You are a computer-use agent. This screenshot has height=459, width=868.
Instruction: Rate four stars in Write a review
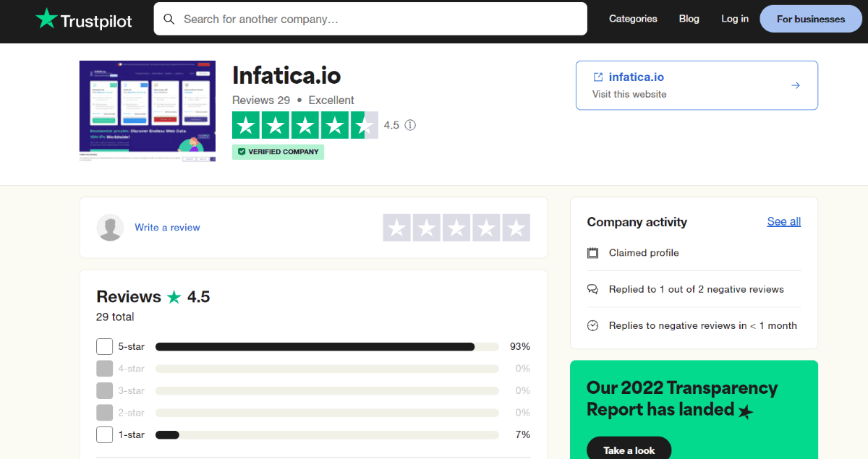(486, 228)
